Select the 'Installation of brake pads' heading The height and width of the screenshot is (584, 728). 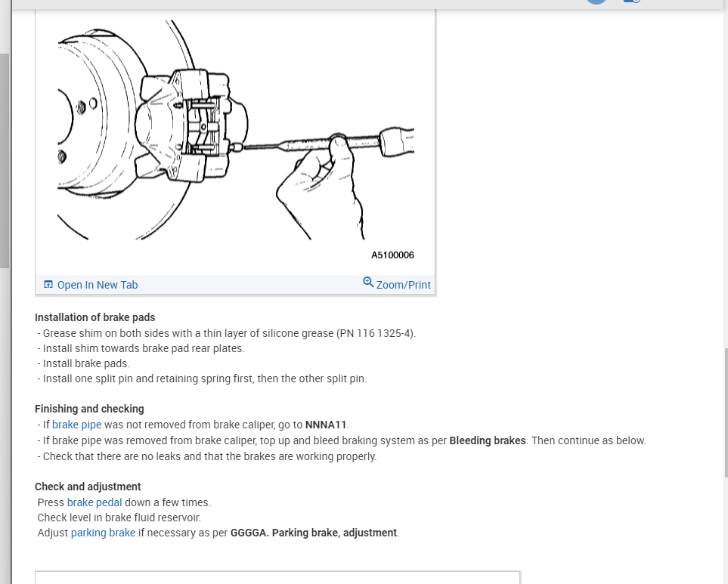pos(94,317)
